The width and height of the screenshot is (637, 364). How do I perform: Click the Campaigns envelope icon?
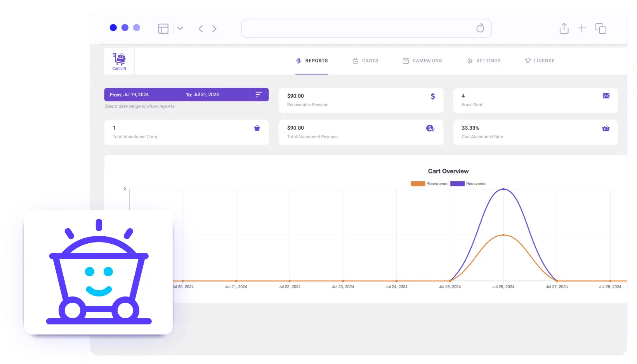[406, 61]
